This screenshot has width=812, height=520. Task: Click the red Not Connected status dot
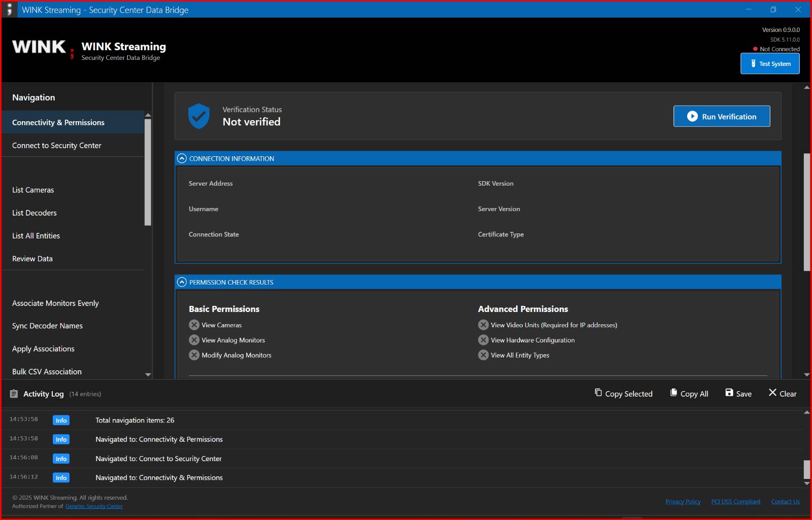[755, 49]
